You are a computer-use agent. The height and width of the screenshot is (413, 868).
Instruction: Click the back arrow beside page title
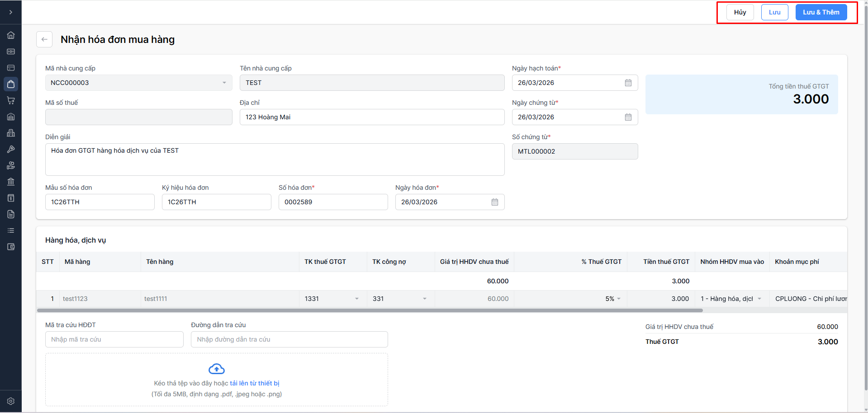tap(44, 39)
